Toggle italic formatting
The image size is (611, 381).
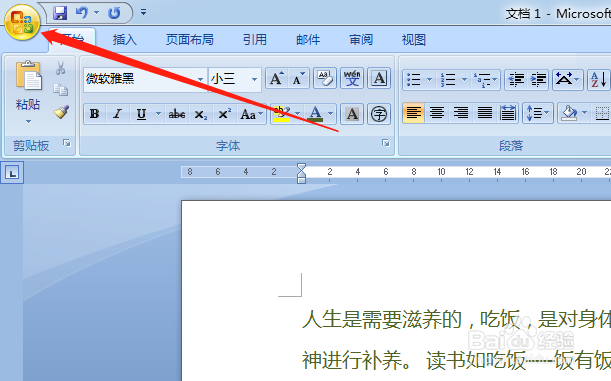click(x=117, y=114)
